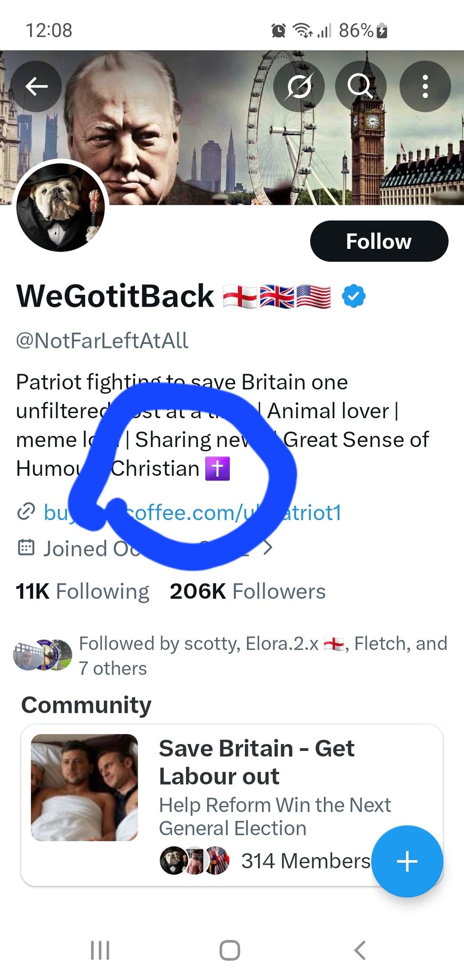Viewport: 464px width, 980px height.
Task: Tap the compose plus floating button
Action: pos(407,861)
